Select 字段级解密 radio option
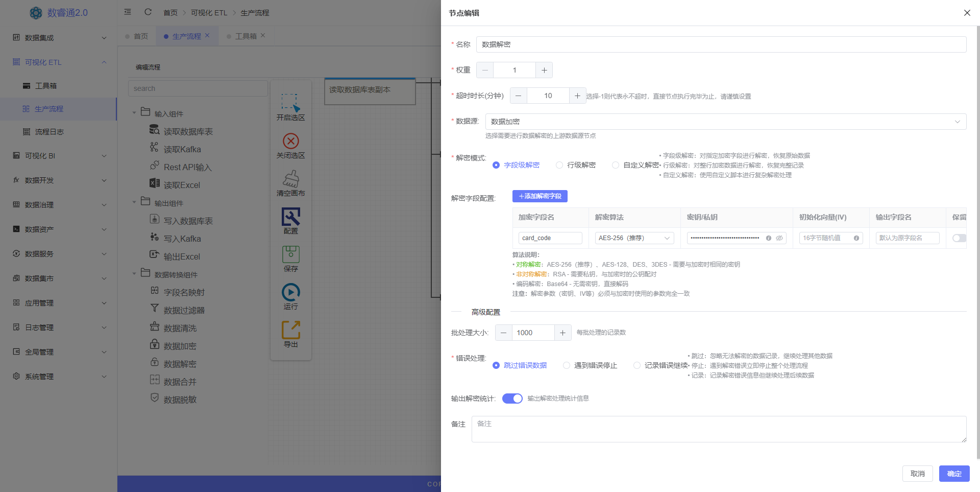Viewport: 980px width, 492px height. pos(516,165)
